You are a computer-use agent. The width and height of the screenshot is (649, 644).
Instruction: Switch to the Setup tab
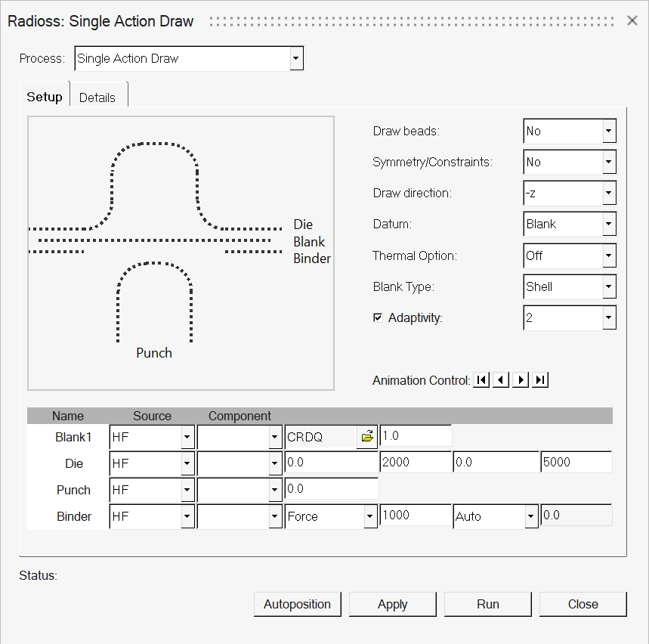tap(45, 97)
